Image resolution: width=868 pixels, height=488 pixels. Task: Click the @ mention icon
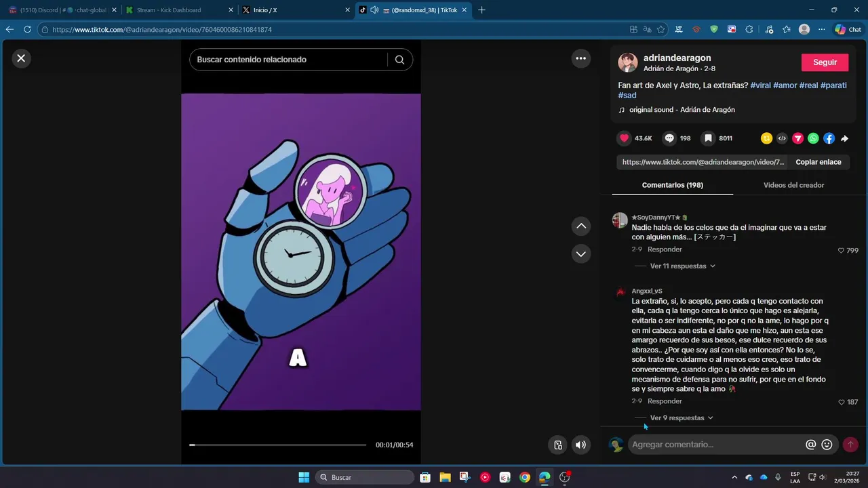pyautogui.click(x=810, y=445)
